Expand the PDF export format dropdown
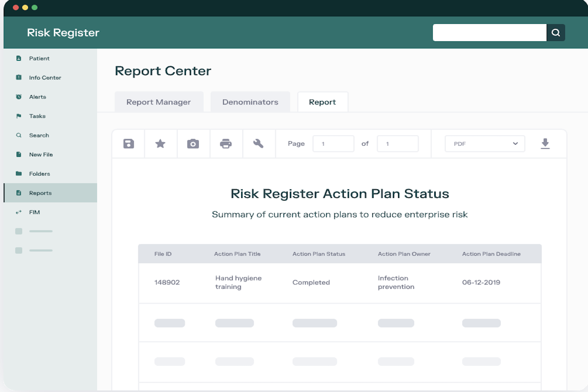Image resolution: width=588 pixels, height=392 pixels. point(484,143)
